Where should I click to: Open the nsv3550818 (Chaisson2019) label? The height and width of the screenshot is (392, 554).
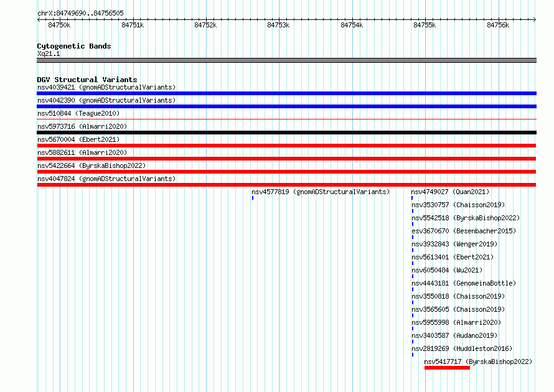458,296
